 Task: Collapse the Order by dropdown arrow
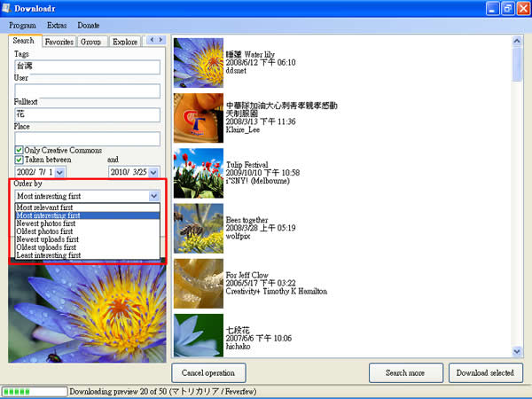click(153, 196)
